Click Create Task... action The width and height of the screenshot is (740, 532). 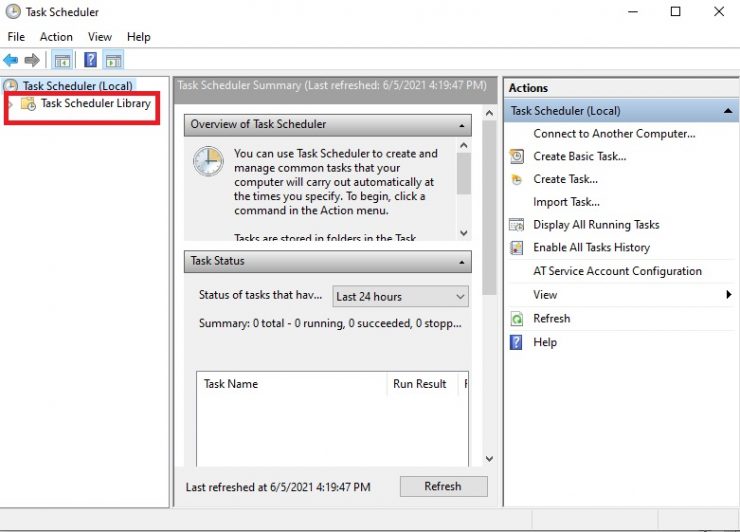pyautogui.click(x=565, y=179)
